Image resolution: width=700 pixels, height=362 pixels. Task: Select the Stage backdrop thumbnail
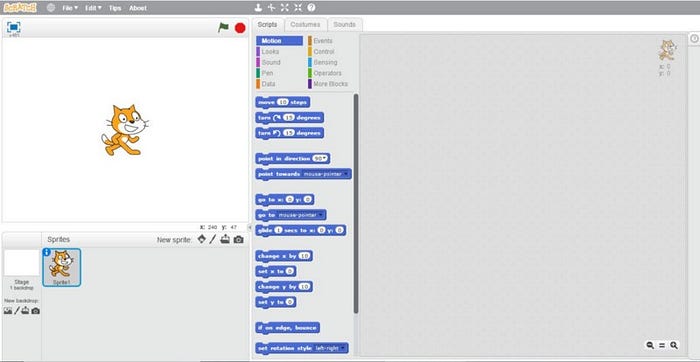click(x=21, y=263)
